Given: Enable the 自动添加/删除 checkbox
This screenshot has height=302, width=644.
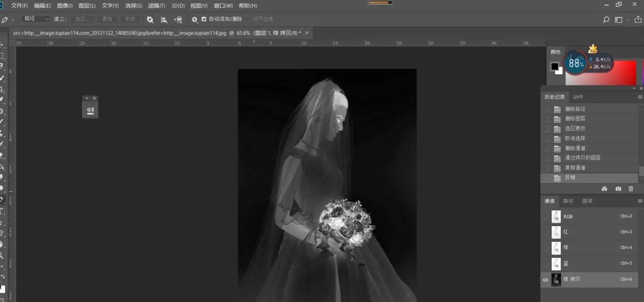Looking at the screenshot, I should tap(204, 19).
